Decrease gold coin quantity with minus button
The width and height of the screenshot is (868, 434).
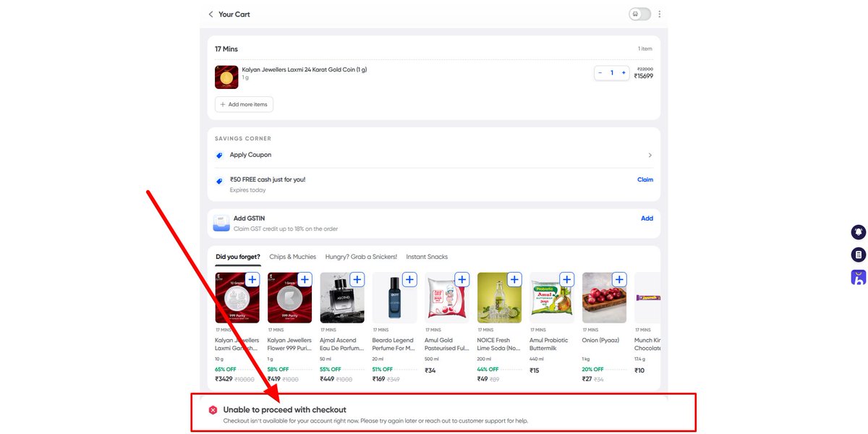600,73
